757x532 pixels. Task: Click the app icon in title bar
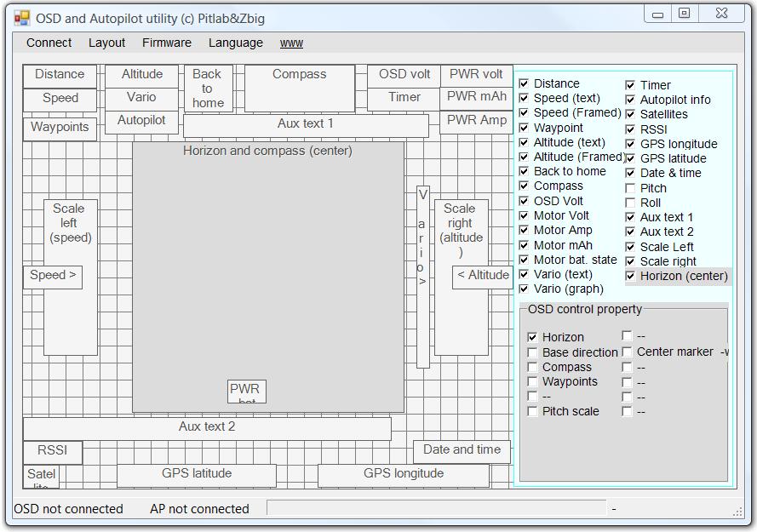pos(22,19)
